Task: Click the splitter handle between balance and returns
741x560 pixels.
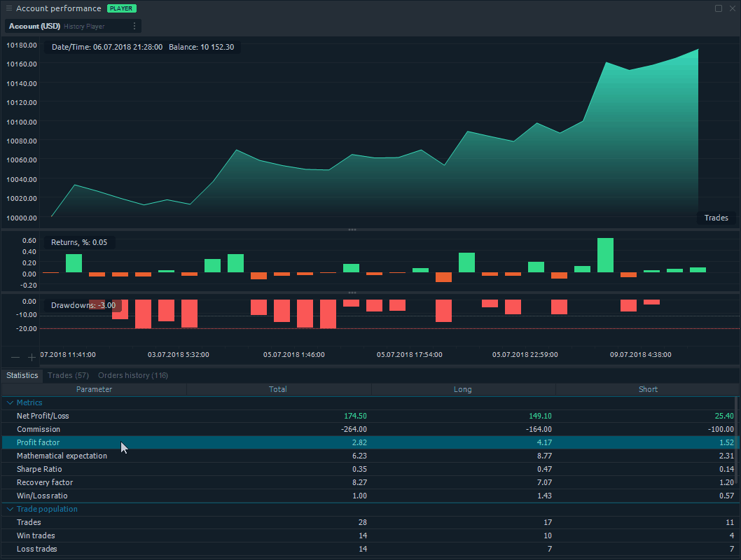Action: pos(352,230)
